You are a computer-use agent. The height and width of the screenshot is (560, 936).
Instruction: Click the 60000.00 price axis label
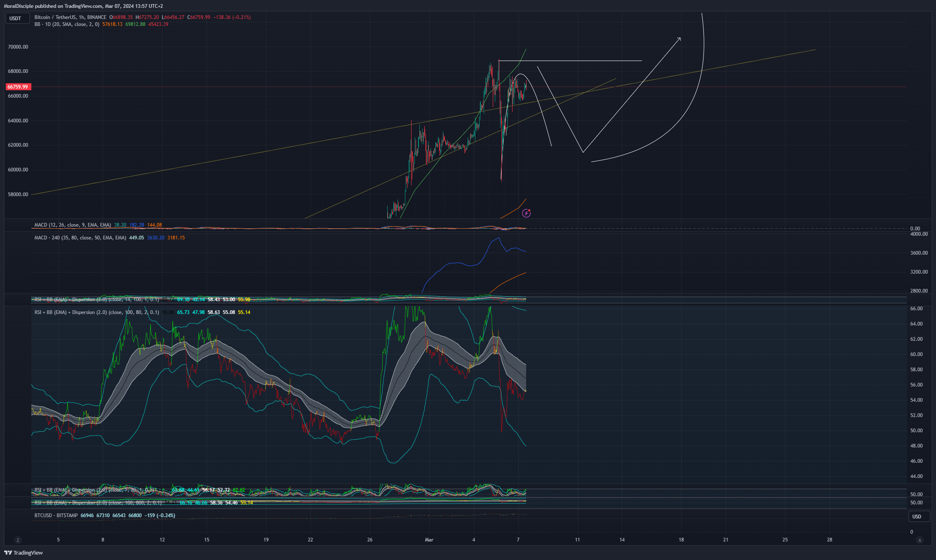pos(18,170)
